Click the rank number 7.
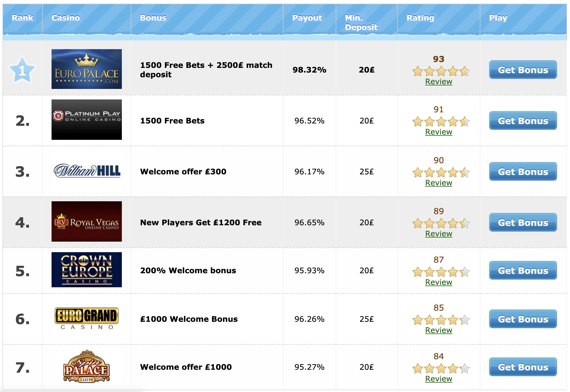The height and width of the screenshot is (392, 570). coord(23,367)
